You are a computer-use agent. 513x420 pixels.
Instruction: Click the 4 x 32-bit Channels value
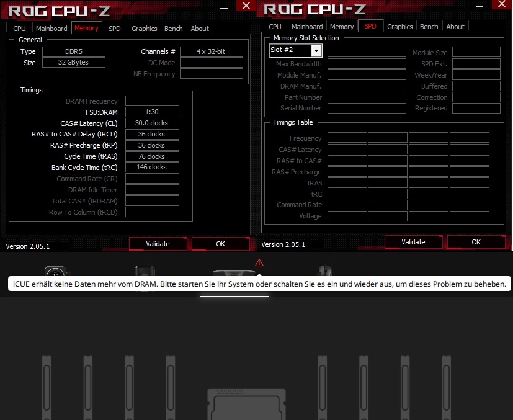pyautogui.click(x=212, y=51)
